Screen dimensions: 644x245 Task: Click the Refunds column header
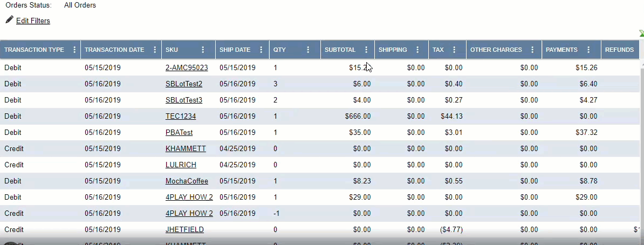click(619, 50)
